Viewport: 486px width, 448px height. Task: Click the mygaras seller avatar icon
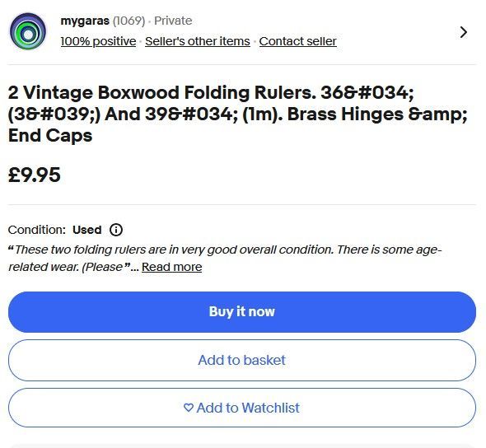click(x=28, y=31)
